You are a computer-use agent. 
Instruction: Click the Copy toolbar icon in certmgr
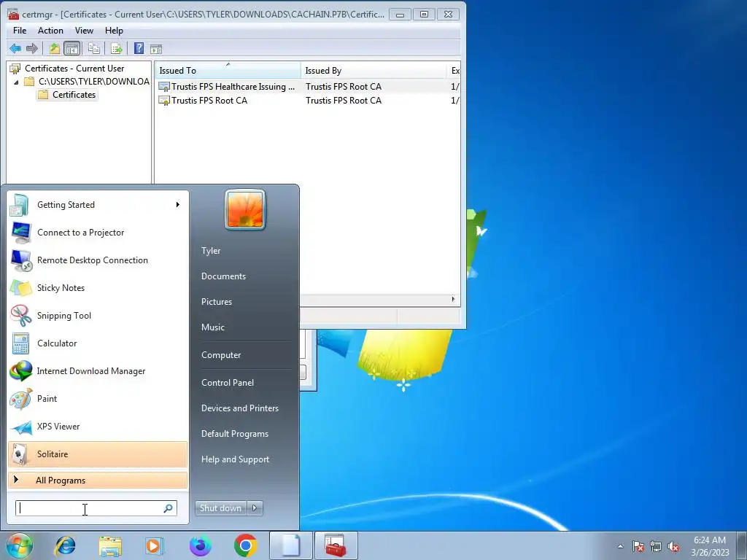click(94, 48)
